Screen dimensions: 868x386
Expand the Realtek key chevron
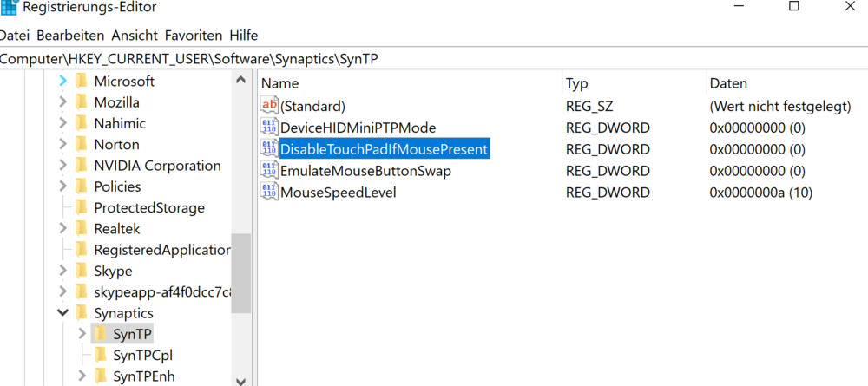click(x=62, y=229)
